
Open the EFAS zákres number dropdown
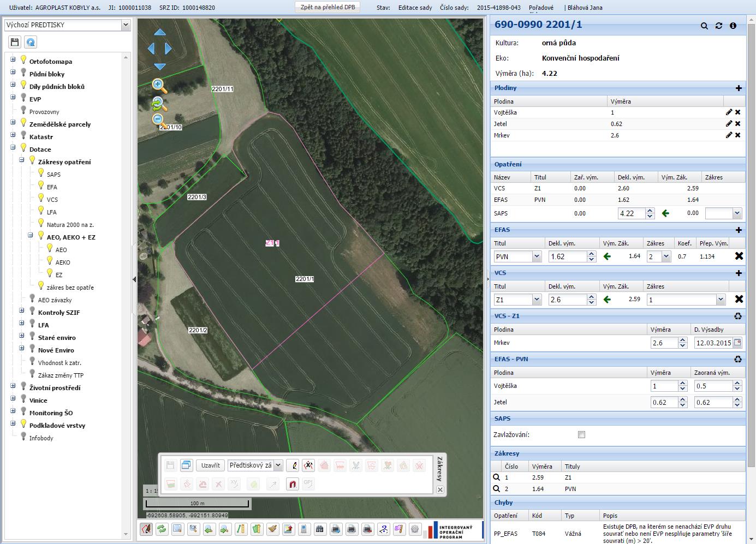click(666, 256)
